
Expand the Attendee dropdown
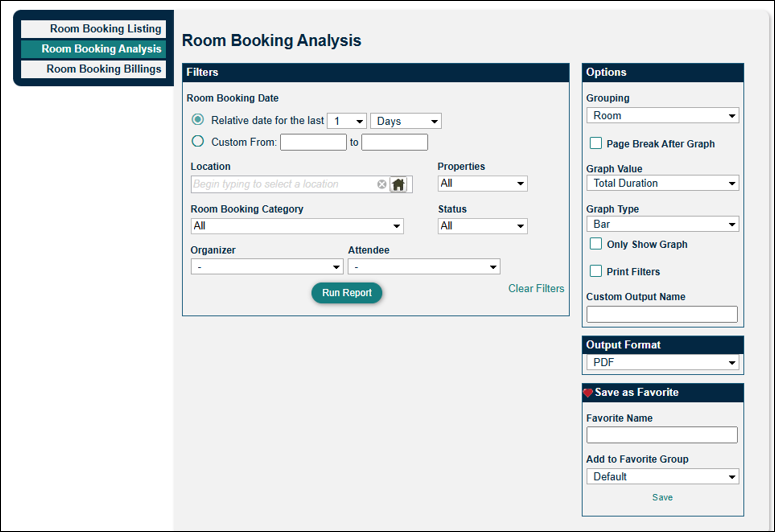tap(424, 267)
